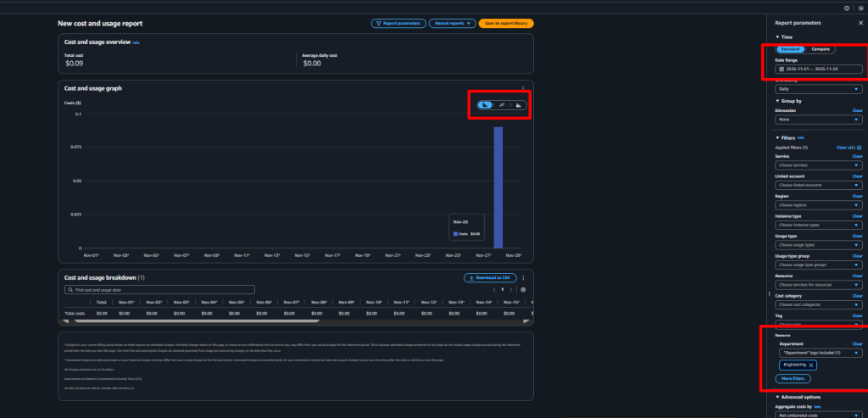
Task: Click the Date Range input field
Action: point(819,69)
